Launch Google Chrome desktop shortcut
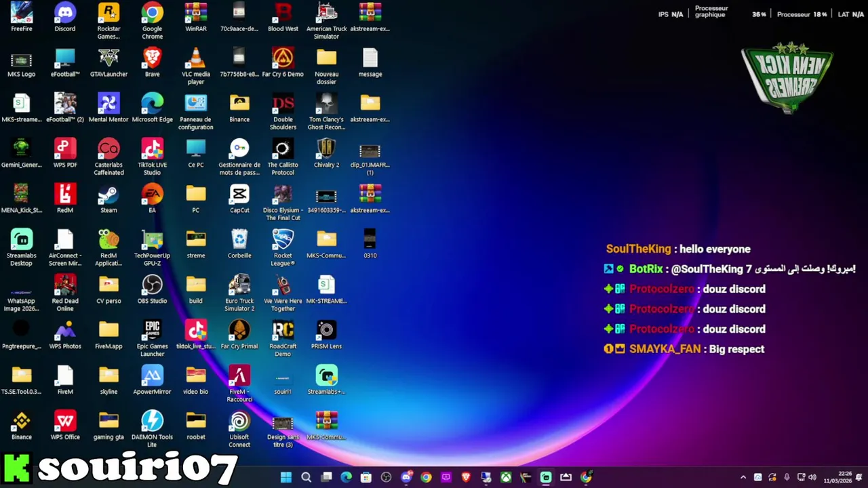 (x=152, y=21)
